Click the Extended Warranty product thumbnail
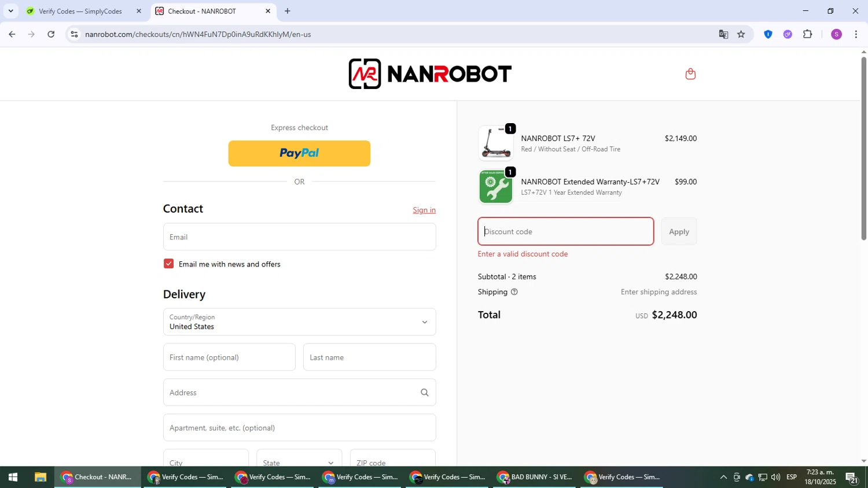Screen dimensions: 868x488 pos(496,186)
